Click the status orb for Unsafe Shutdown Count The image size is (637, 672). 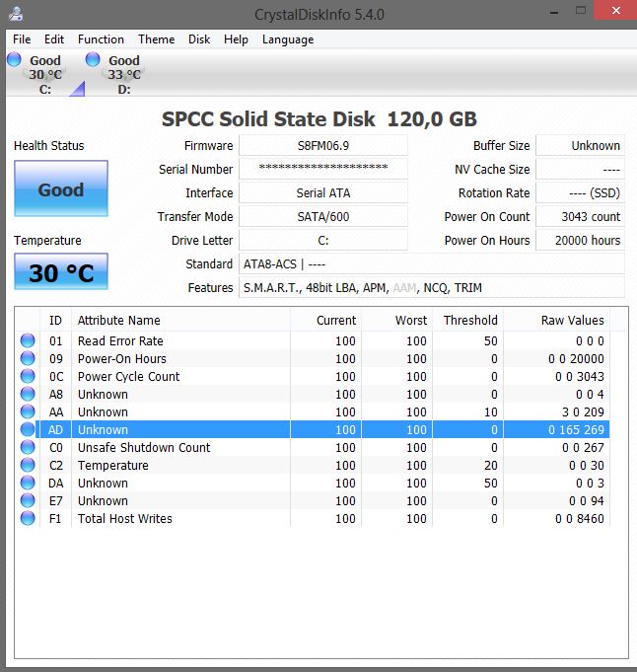coord(28,447)
